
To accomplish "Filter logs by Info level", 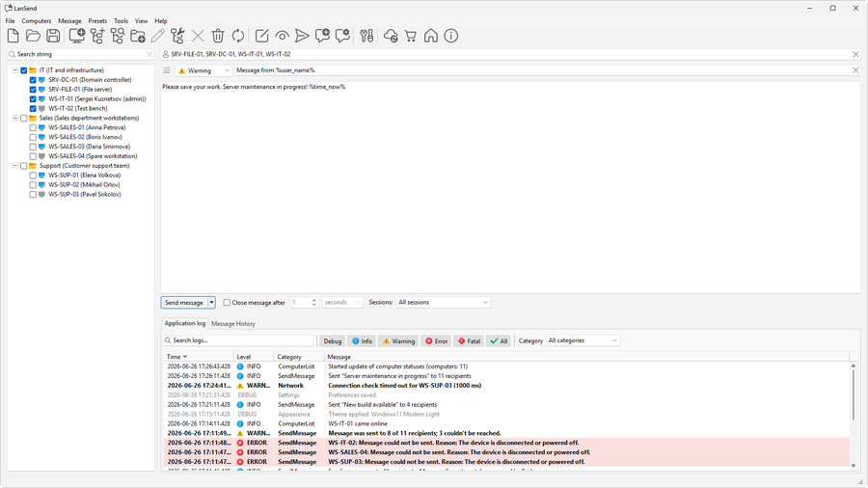I will pos(362,341).
